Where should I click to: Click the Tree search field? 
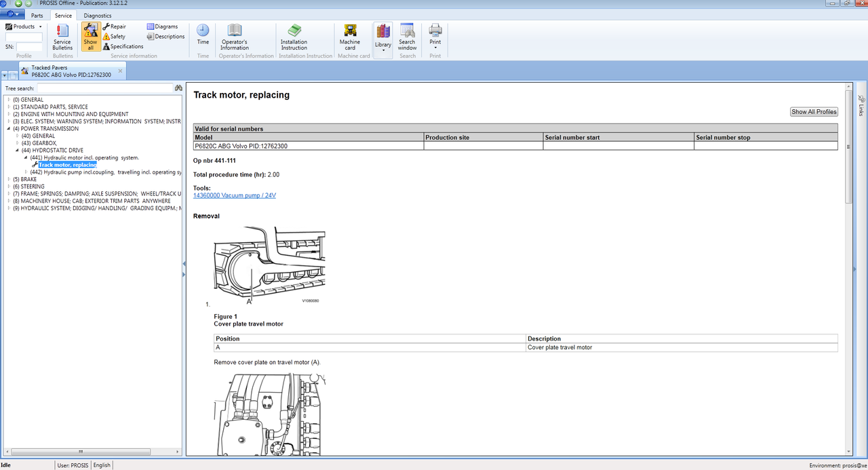[104, 88]
